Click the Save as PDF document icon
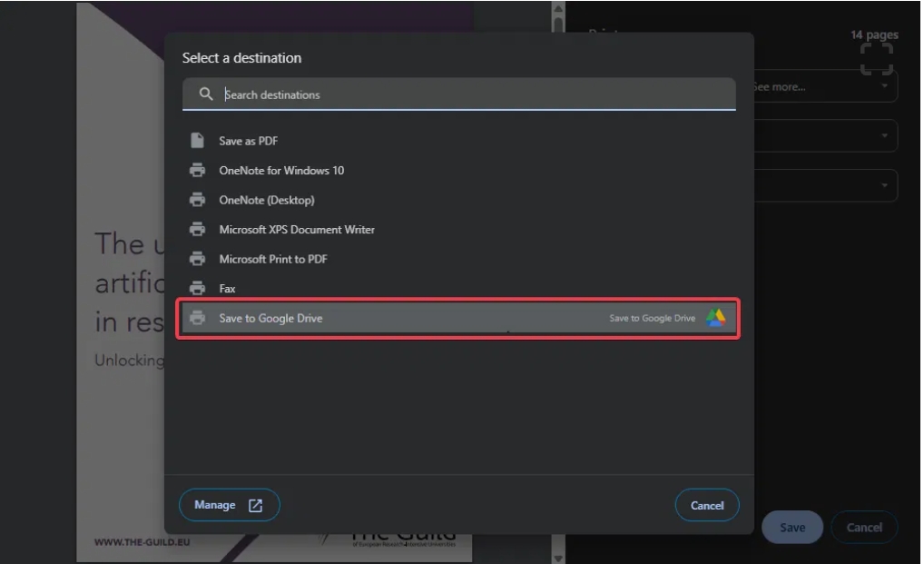Image resolution: width=924 pixels, height=564 pixels. pos(197,141)
